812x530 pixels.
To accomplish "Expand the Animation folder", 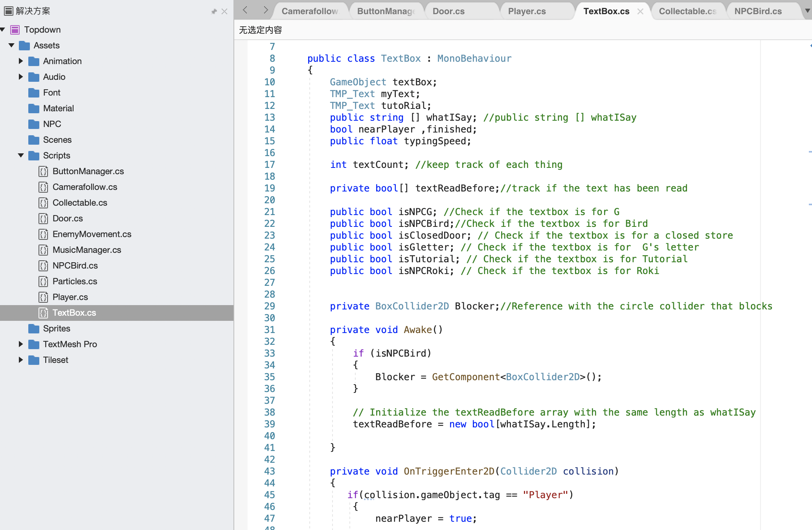I will 21,61.
